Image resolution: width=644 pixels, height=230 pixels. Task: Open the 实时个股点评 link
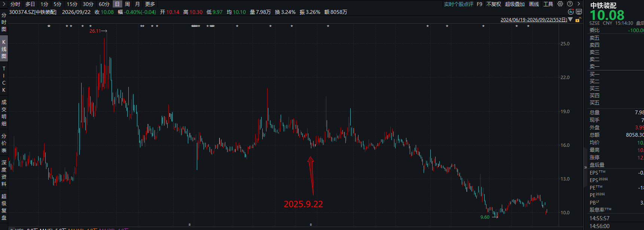458,4
